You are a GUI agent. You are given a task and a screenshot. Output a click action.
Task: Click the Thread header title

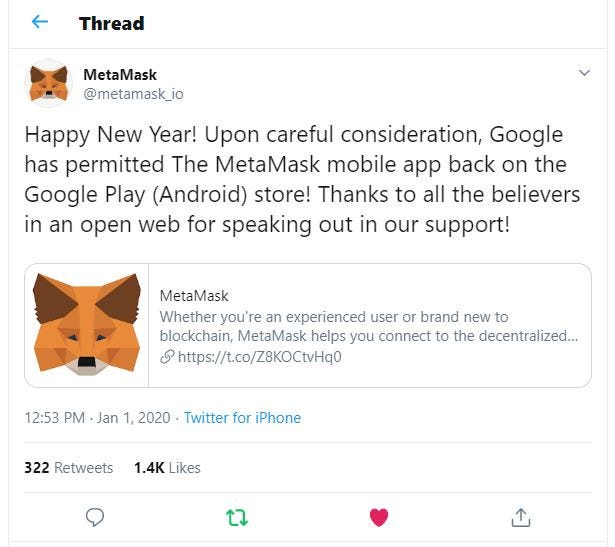tap(111, 23)
